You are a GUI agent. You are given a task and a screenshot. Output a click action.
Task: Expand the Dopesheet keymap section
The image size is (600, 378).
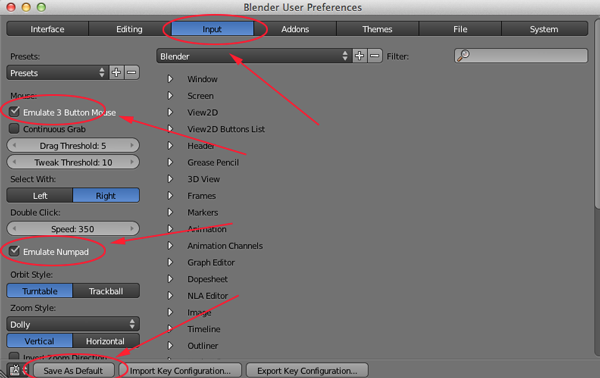coord(170,279)
